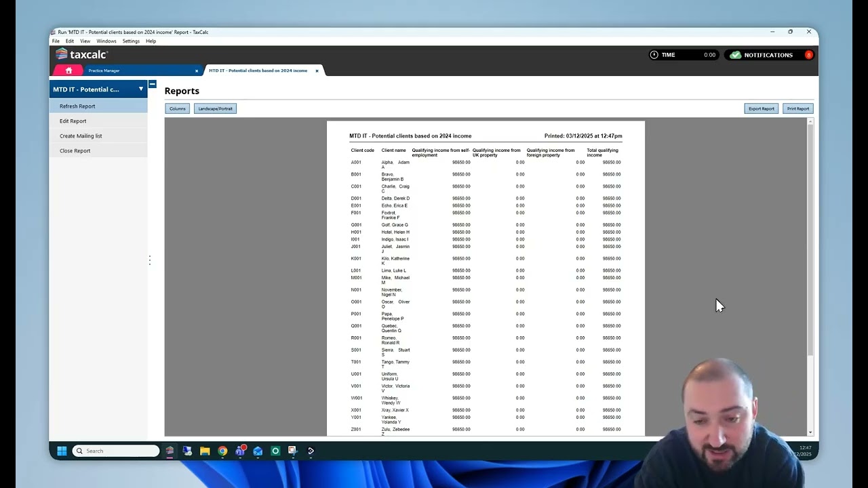Select client code A001 in report

coord(356,163)
